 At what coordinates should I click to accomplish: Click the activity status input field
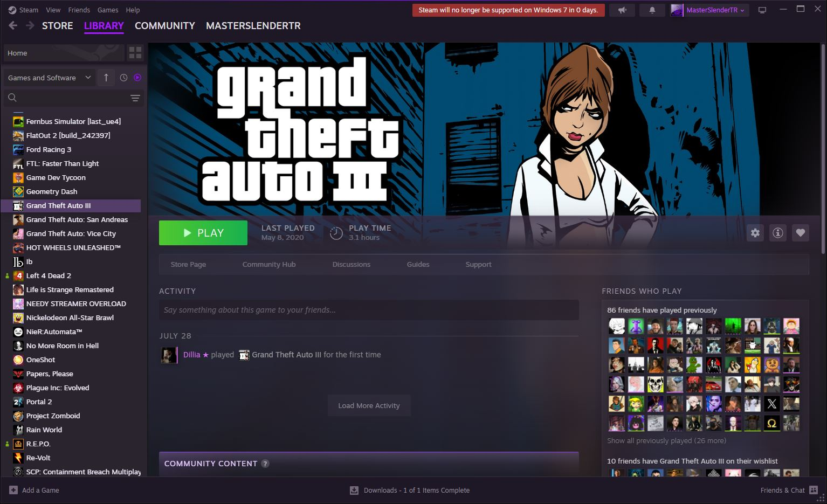coord(369,310)
